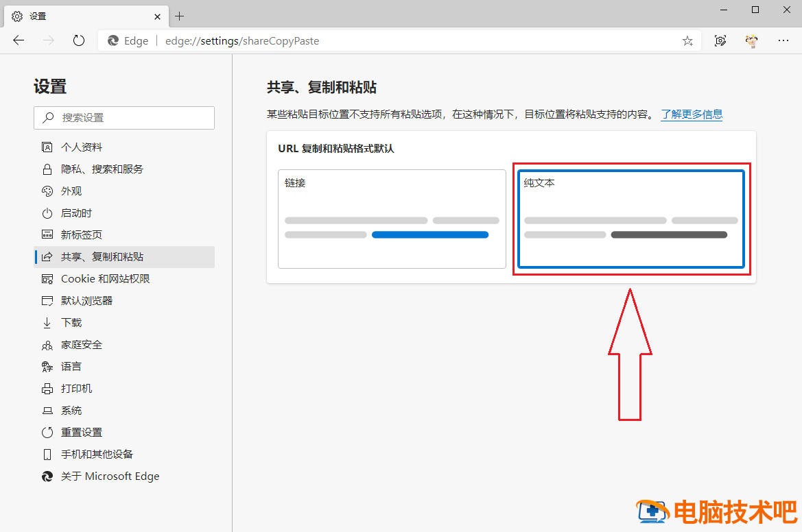Click the back arrow navigation icon

point(18,40)
